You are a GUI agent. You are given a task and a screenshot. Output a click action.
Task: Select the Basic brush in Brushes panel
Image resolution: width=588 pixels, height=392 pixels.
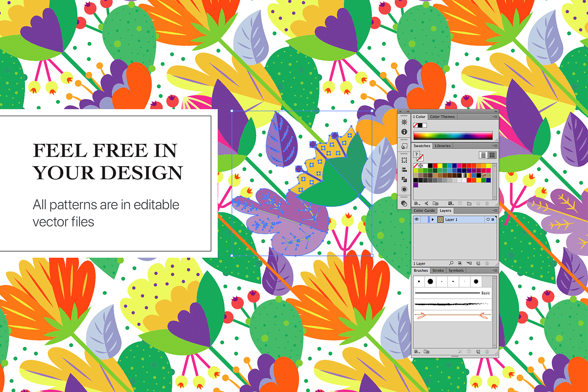tap(452, 293)
